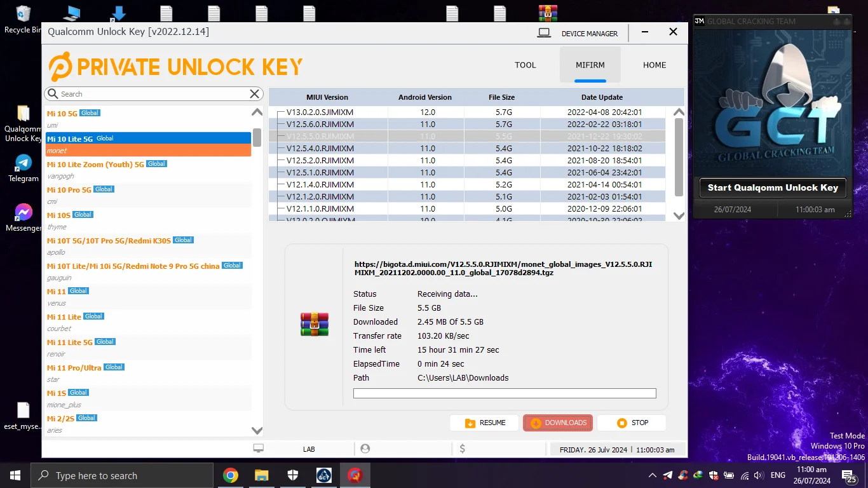The image size is (868, 488).
Task: Click firmware table scroll-up arrow
Action: (679, 112)
